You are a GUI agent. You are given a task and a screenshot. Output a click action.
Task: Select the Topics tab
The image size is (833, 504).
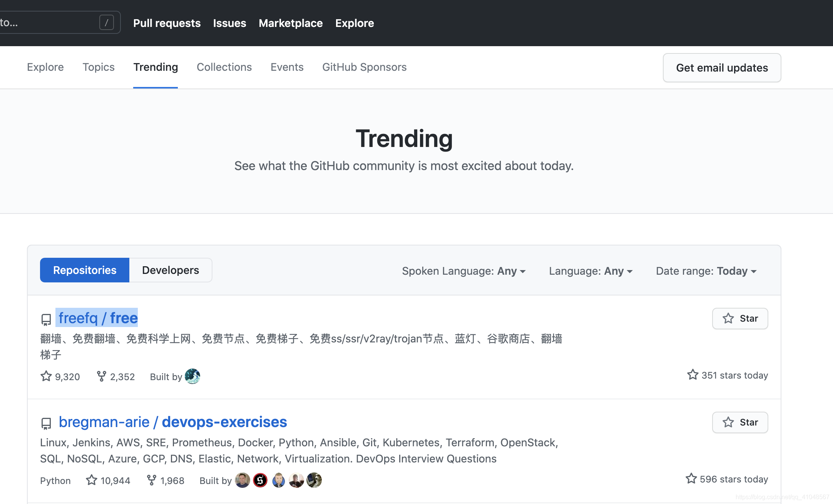tap(99, 67)
